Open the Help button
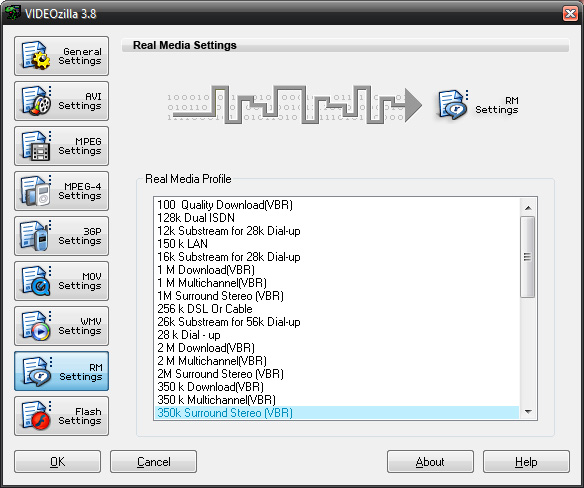The image size is (584, 488). point(526,462)
